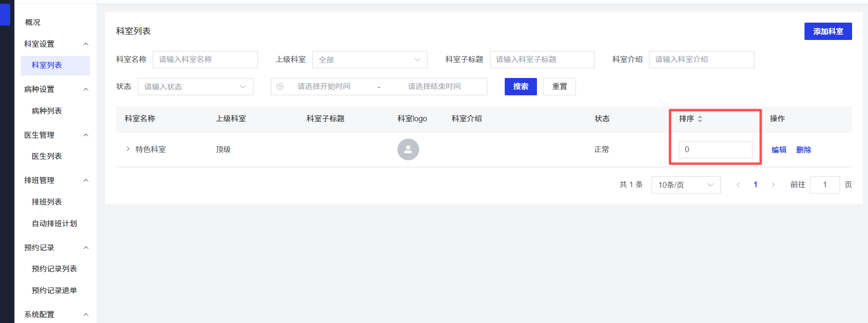Collapse the 排班管理 menu group
Screen dimensions: 868x323
click(x=86, y=181)
